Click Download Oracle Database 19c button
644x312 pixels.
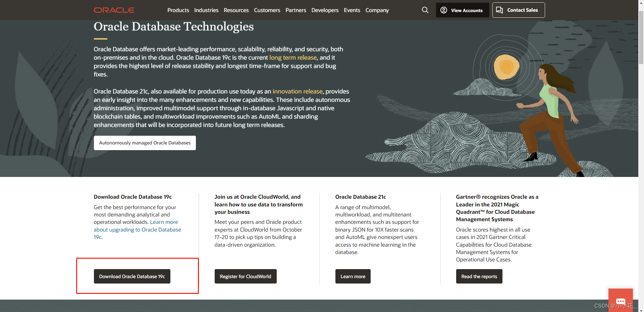tap(132, 276)
